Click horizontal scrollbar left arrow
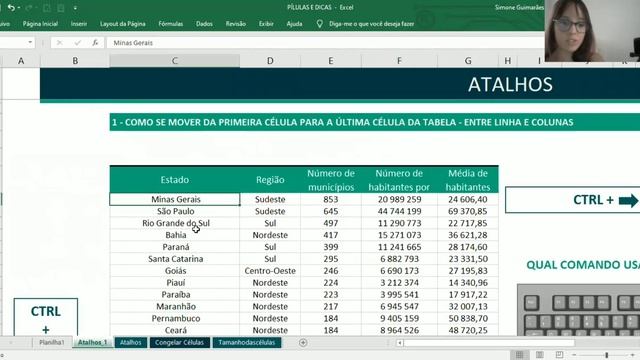 coord(400,343)
